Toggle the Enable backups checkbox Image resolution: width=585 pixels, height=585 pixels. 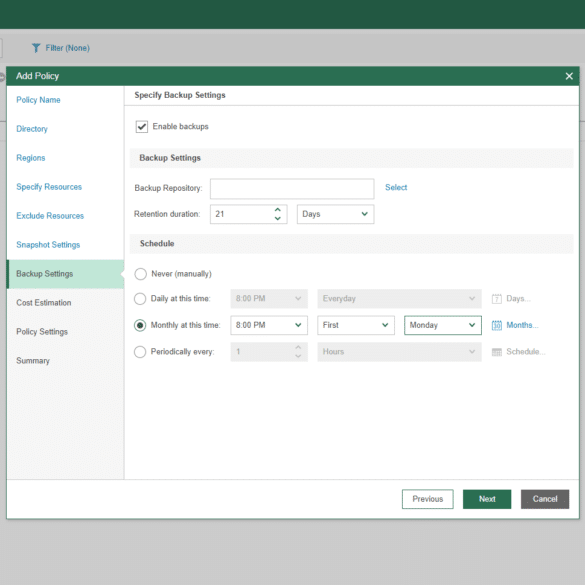(142, 126)
